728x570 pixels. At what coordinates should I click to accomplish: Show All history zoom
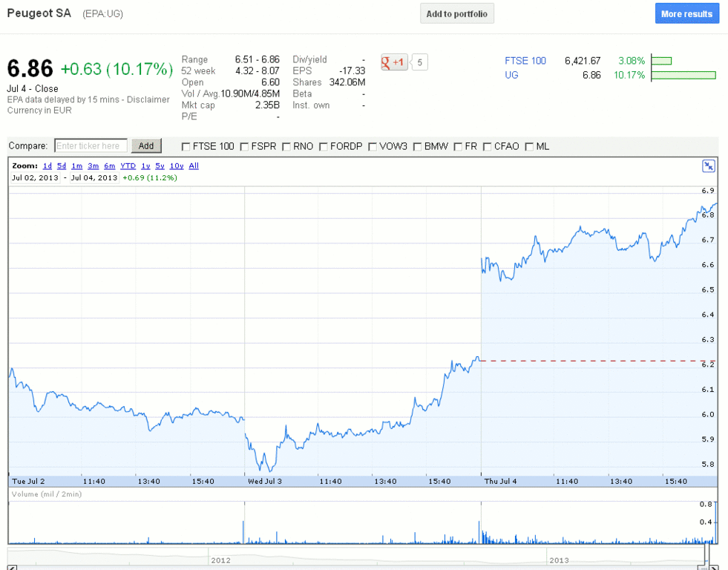pos(194,166)
